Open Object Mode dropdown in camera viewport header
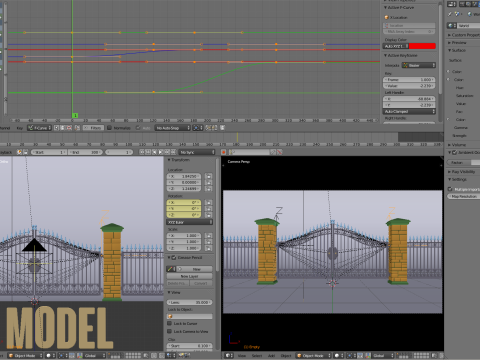This screenshot has width=480, height=360. tap(314, 356)
